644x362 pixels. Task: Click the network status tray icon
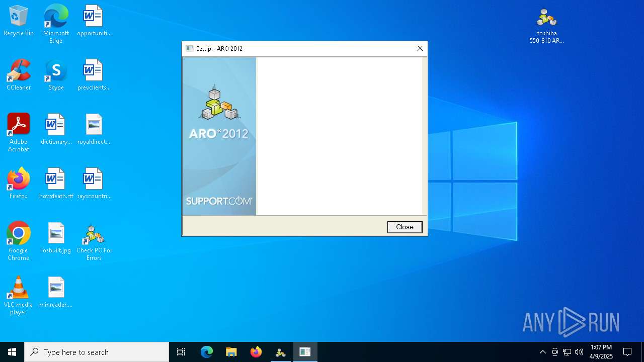coord(567,352)
